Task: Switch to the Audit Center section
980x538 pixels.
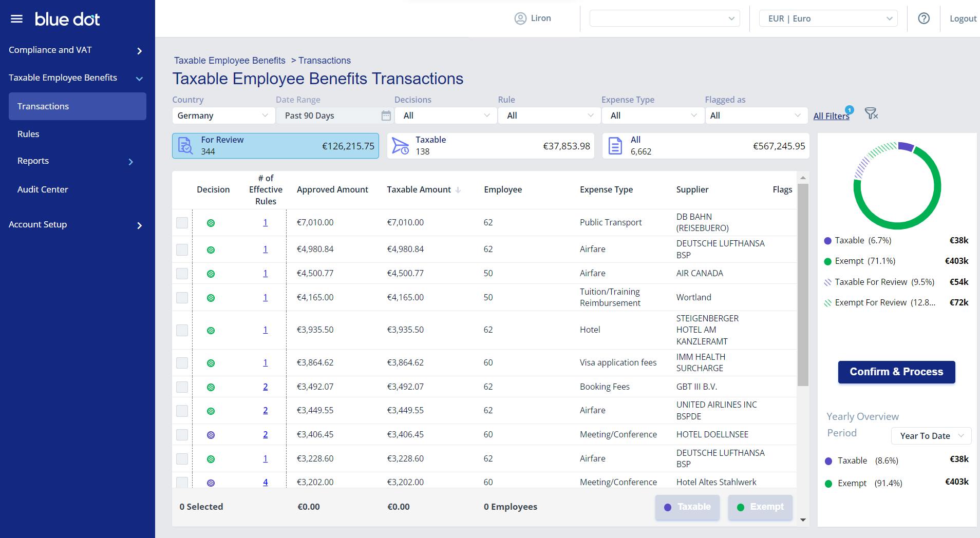Action: click(x=43, y=189)
